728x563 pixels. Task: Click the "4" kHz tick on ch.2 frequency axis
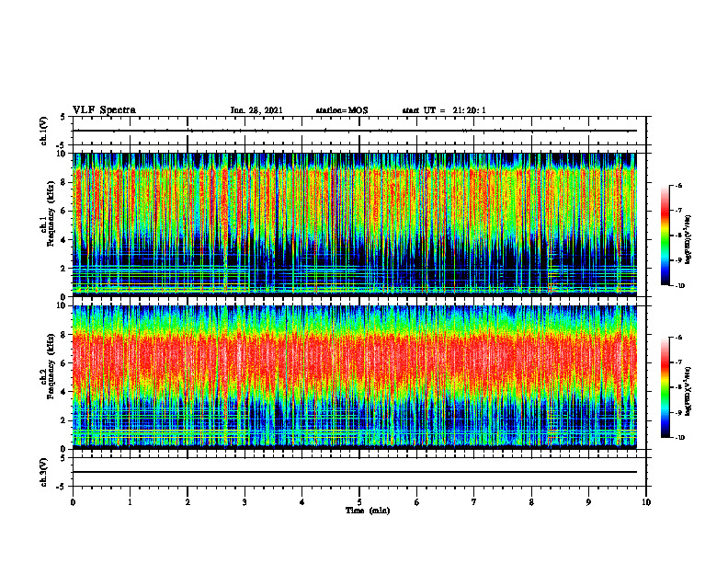pyautogui.click(x=64, y=392)
